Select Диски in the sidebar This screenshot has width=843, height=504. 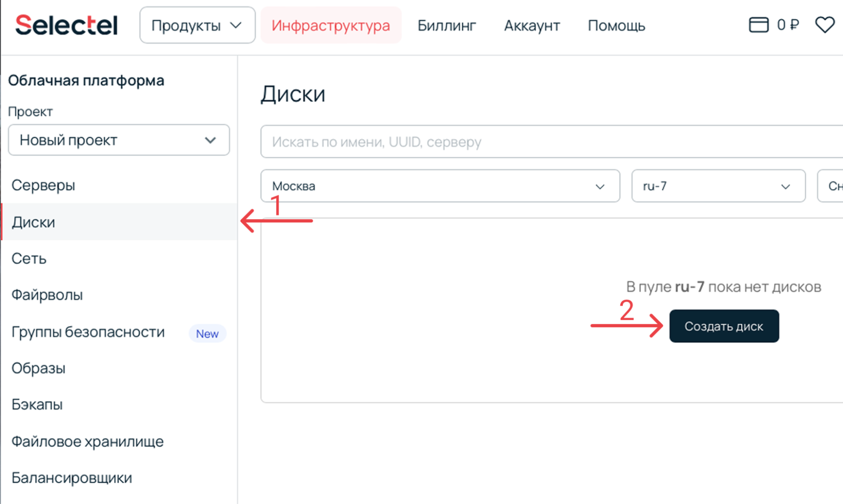(33, 222)
